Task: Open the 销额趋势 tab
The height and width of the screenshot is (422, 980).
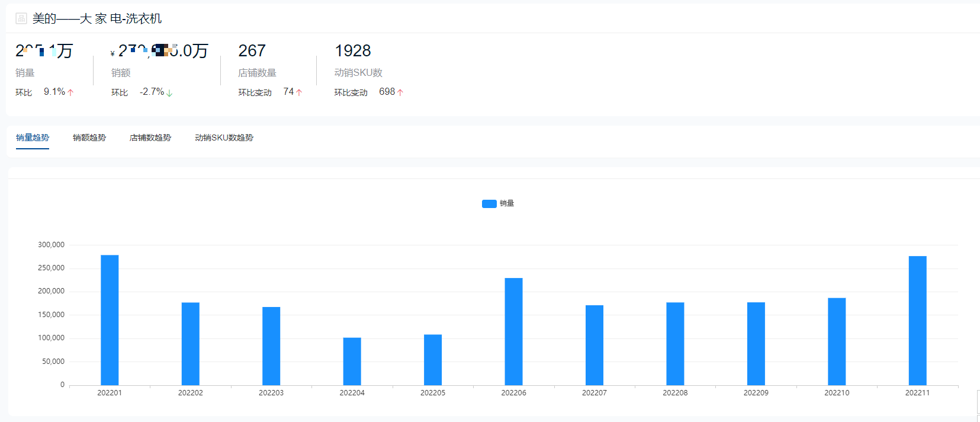Action: [89, 138]
